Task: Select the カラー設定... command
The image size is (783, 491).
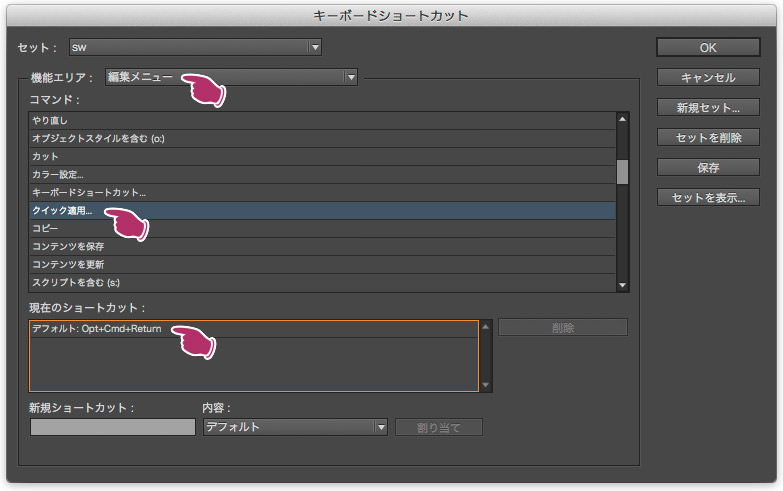Action: pos(322,174)
